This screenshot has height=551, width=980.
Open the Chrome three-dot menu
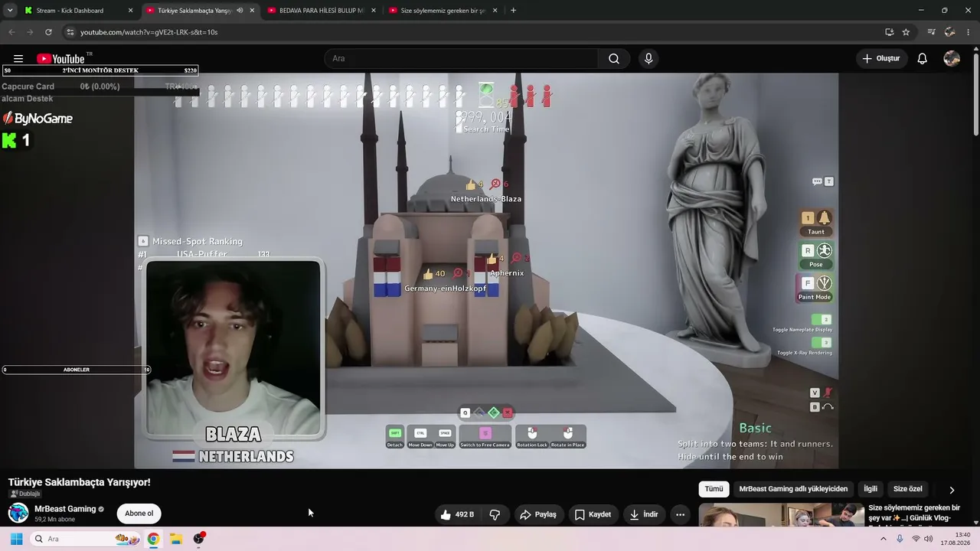pos(969,32)
